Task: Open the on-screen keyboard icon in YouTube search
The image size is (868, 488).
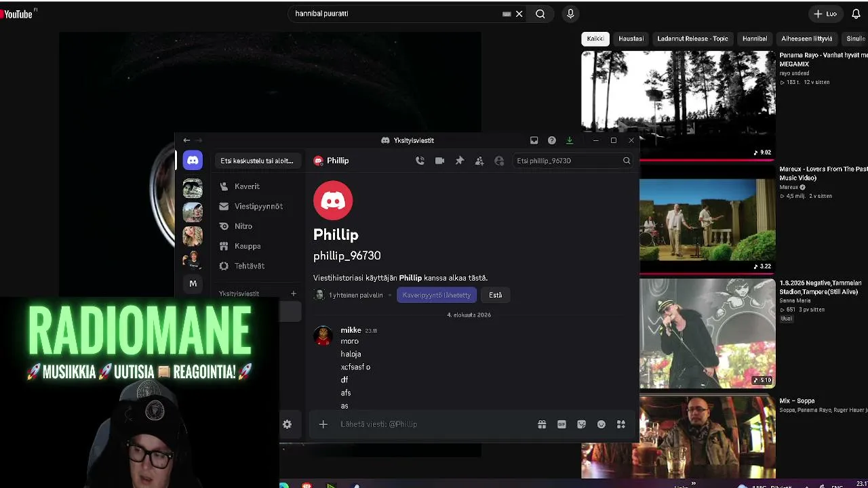Action: [x=507, y=14]
